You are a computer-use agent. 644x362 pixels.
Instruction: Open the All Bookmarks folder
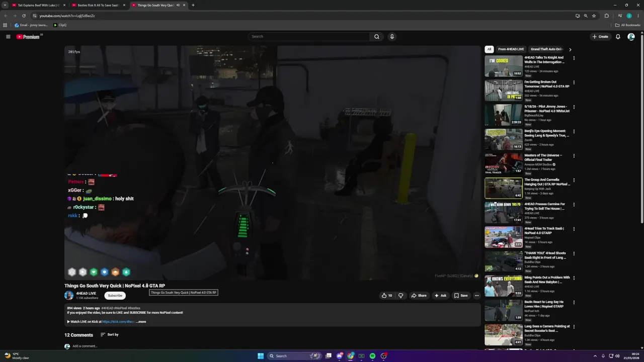click(627, 25)
